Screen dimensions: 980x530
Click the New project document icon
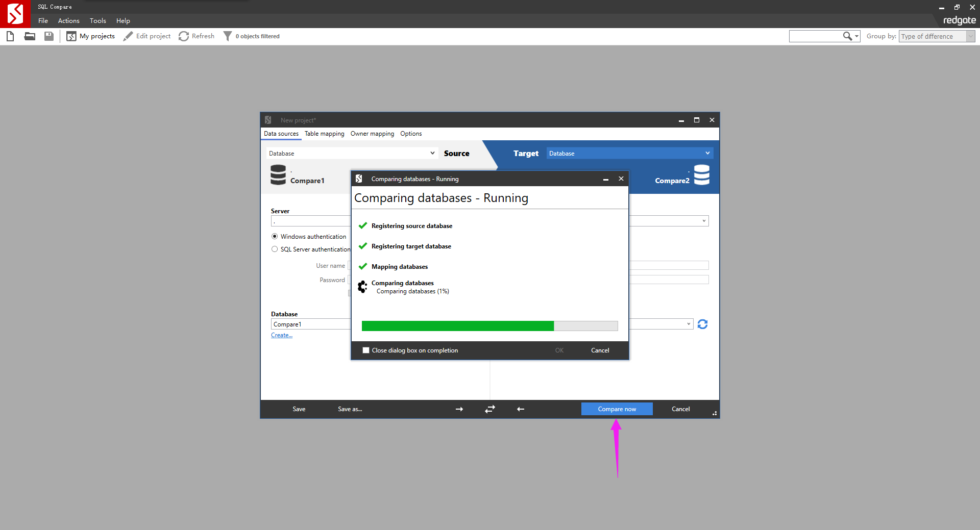click(10, 36)
